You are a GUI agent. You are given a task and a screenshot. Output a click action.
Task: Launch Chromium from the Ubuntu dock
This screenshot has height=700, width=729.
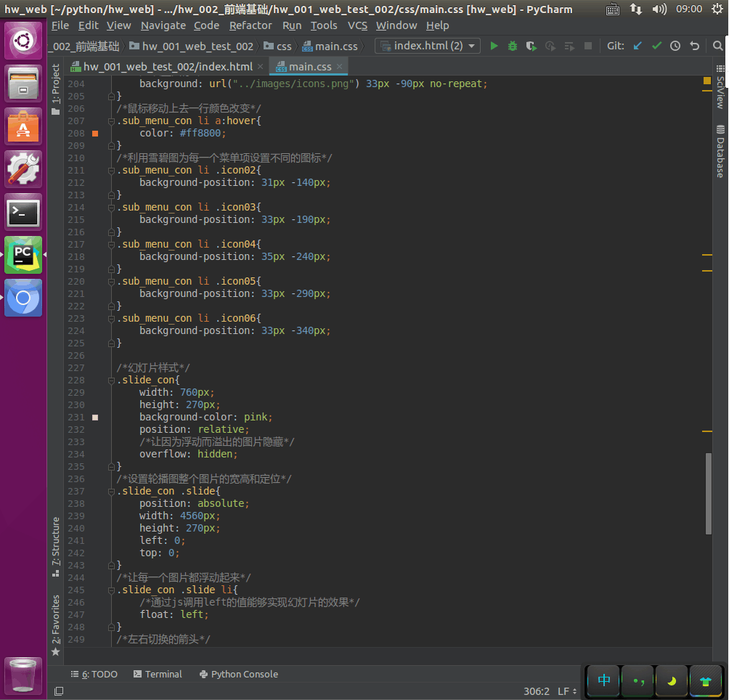click(x=23, y=298)
